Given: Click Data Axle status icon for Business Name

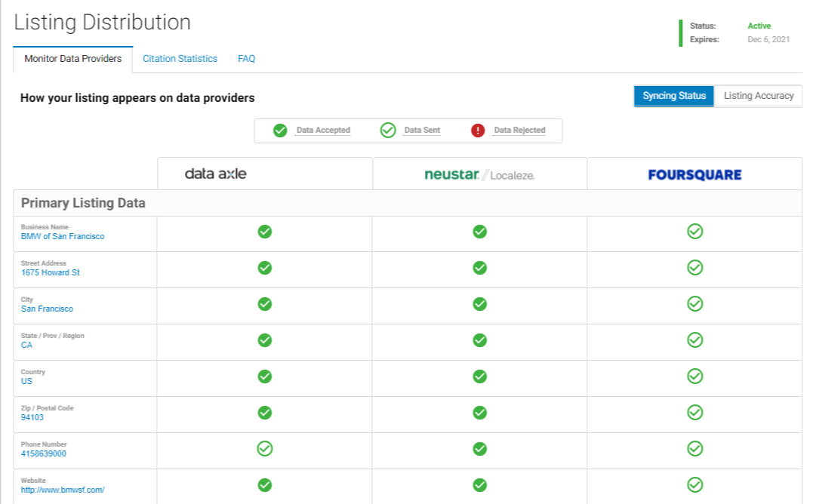Looking at the screenshot, I should [265, 232].
